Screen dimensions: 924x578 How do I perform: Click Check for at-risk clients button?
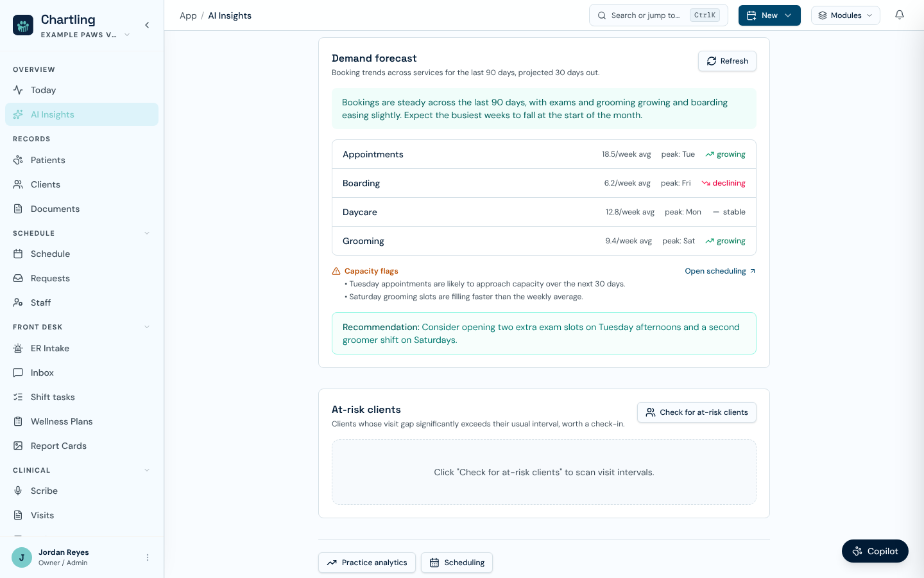(697, 412)
